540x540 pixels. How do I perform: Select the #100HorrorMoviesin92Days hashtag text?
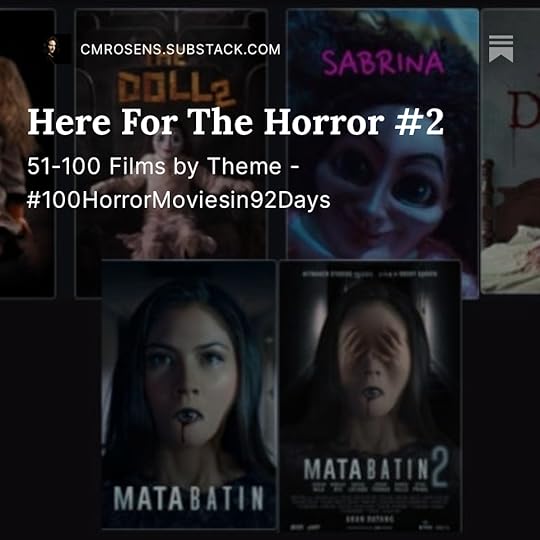[178, 200]
